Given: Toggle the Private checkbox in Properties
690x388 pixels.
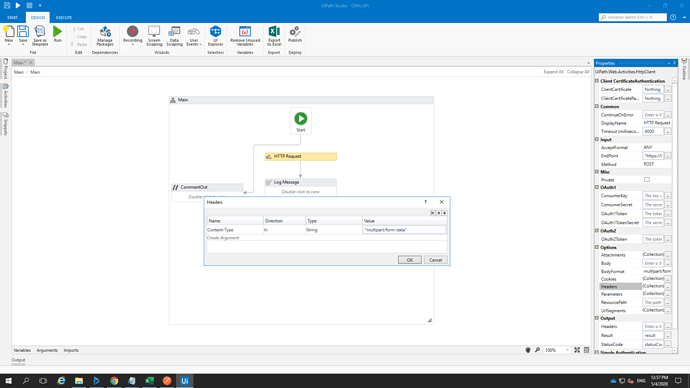Looking at the screenshot, I should pyautogui.click(x=647, y=179).
